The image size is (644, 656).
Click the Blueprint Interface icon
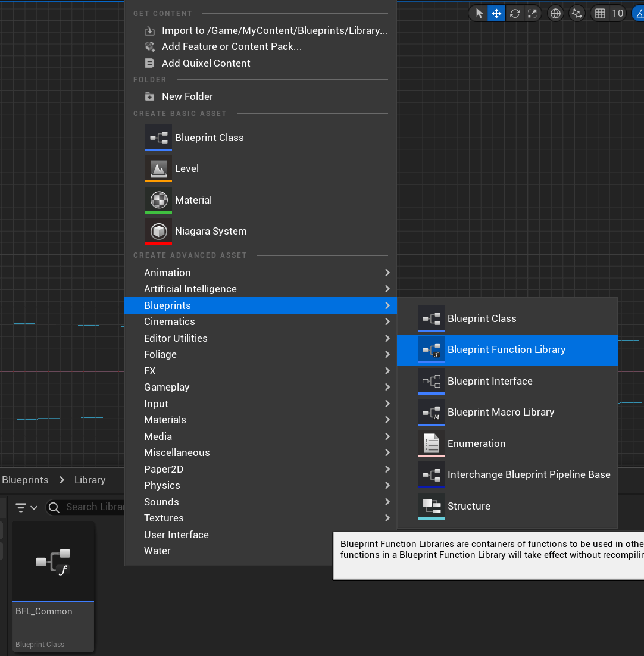pos(431,381)
